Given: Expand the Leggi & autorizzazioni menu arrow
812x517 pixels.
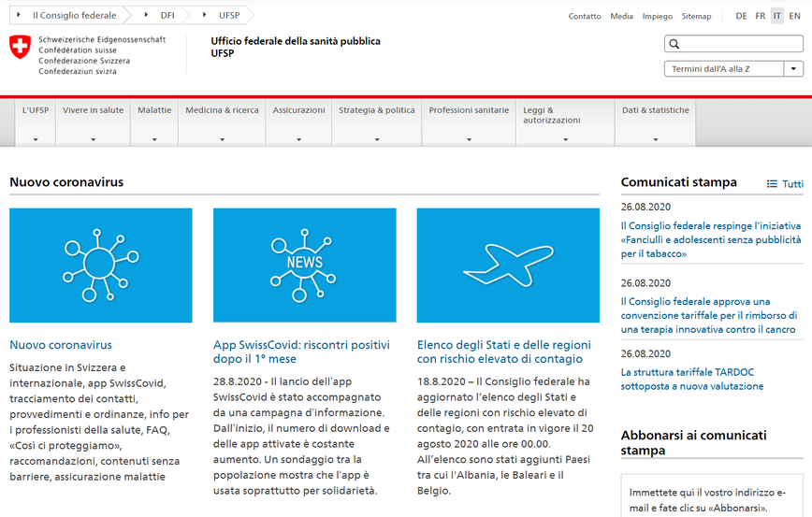Looking at the screenshot, I should [x=565, y=139].
